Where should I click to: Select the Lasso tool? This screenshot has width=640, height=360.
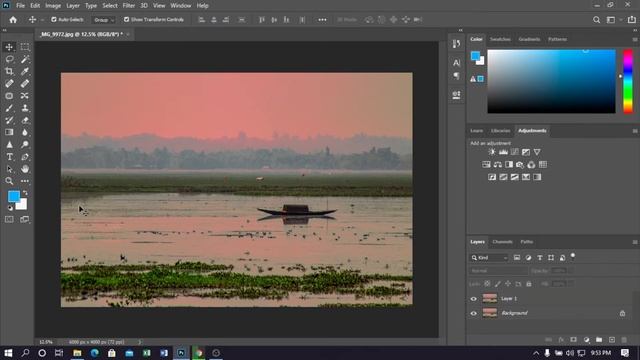coord(9,59)
